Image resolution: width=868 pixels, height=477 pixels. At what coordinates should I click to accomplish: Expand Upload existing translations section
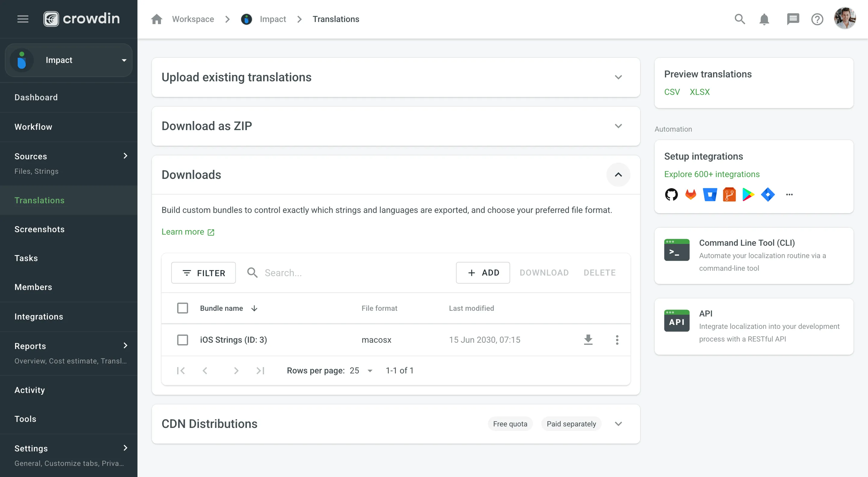point(618,77)
